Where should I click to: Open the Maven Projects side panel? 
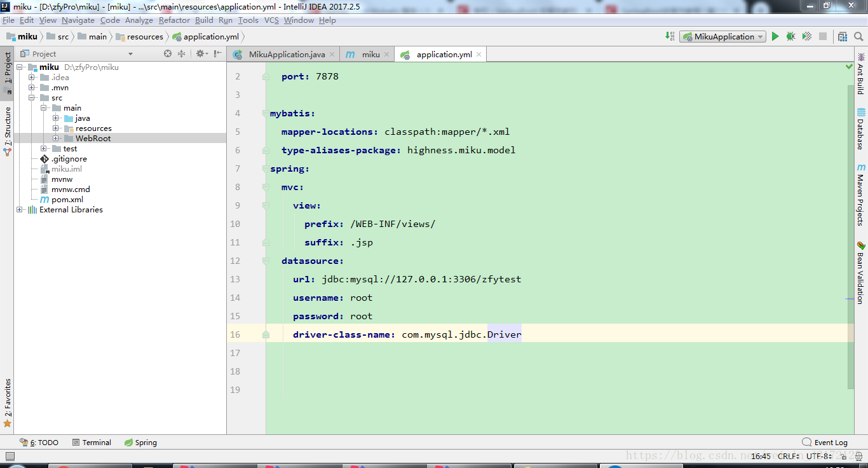[861, 195]
